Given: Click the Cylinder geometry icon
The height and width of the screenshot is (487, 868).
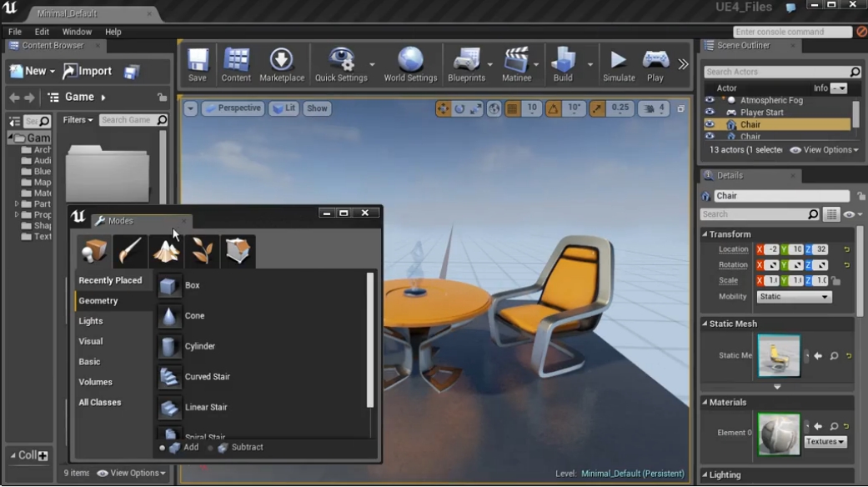Looking at the screenshot, I should pos(169,346).
